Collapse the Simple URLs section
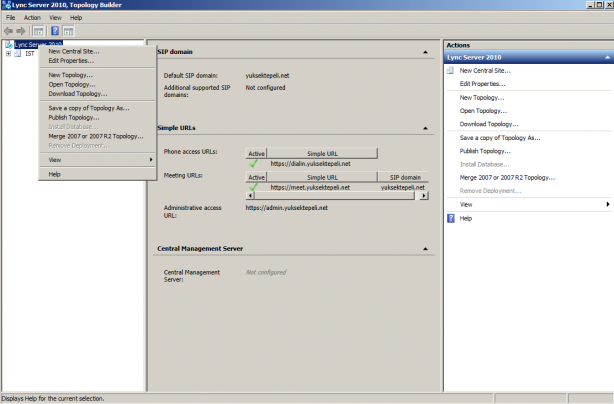The width and height of the screenshot is (614, 404). [x=425, y=128]
